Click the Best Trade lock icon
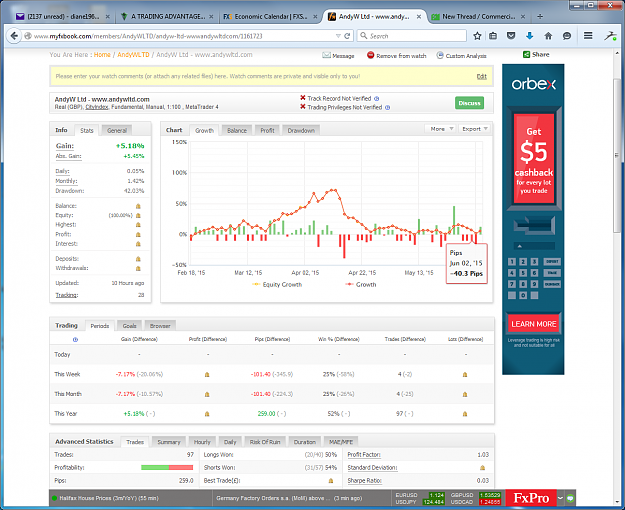 (330, 480)
